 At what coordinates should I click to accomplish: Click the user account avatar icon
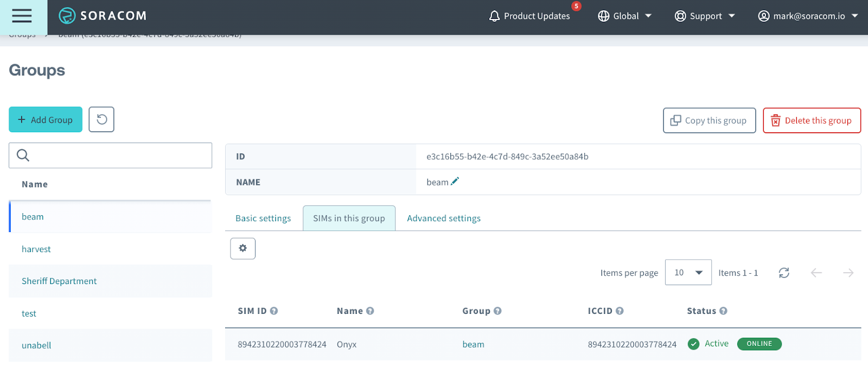pos(764,16)
